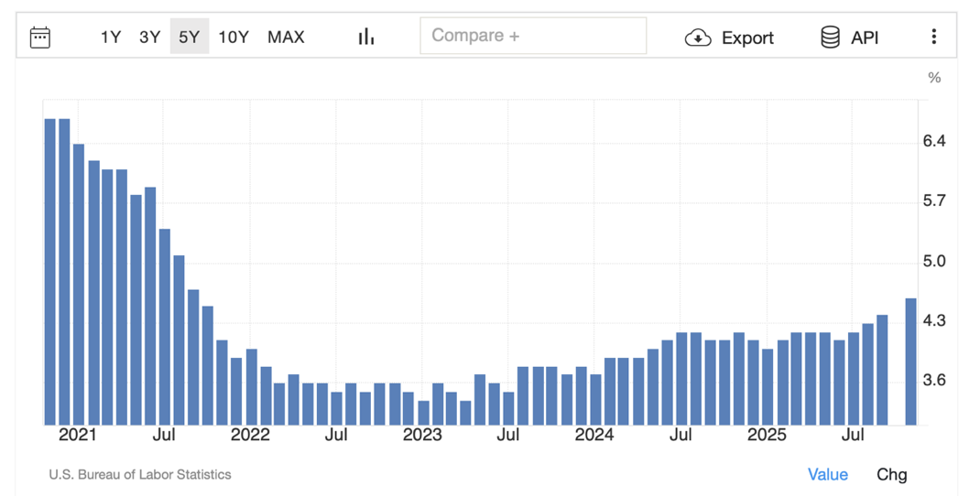
Task: Open the three-dot more options menu
Action: pyautogui.click(x=933, y=37)
